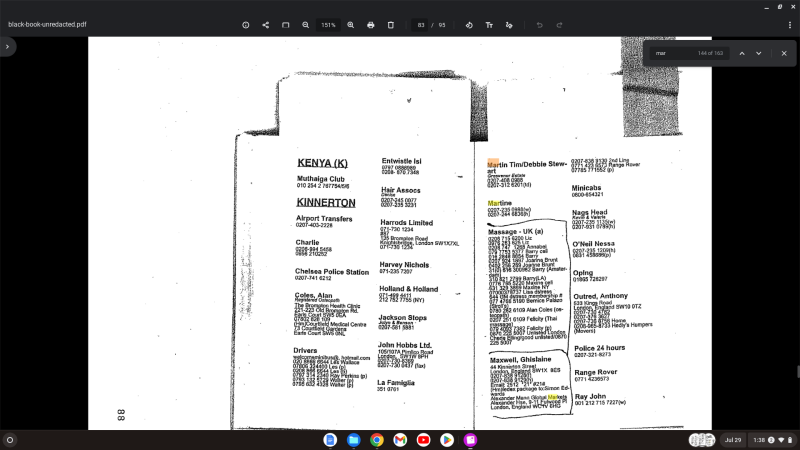Viewport: 800px width, 450px height.
Task: Click the 'Drivers' heading
Action: [x=305, y=350]
